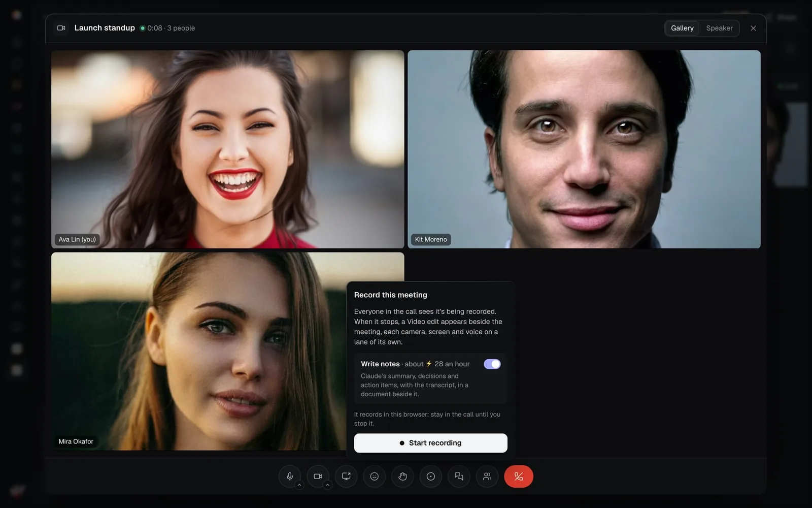This screenshot has height=508, width=812.
Task: Select Kit Moreno's video tile
Action: pos(584,149)
